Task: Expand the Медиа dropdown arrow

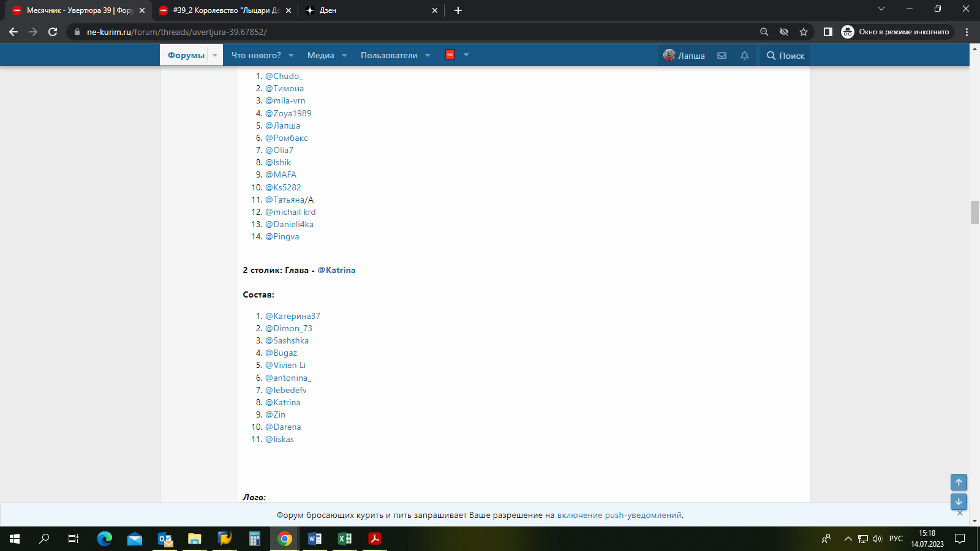Action: [344, 55]
